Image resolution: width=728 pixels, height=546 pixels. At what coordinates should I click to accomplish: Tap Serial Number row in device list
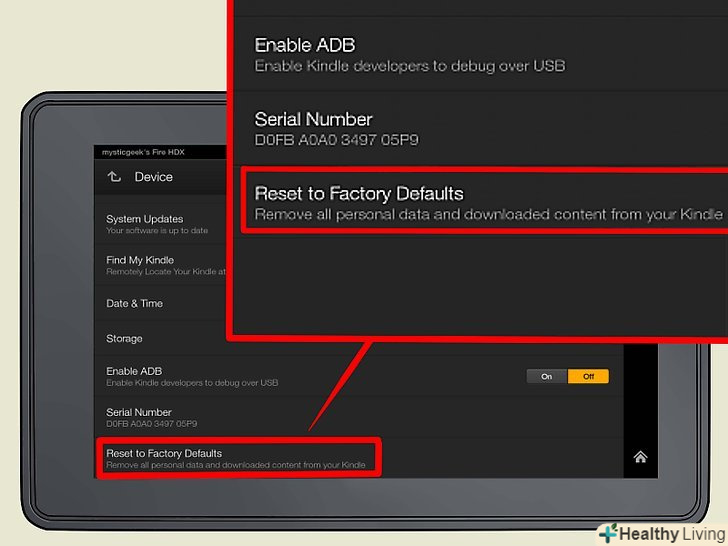(358, 417)
